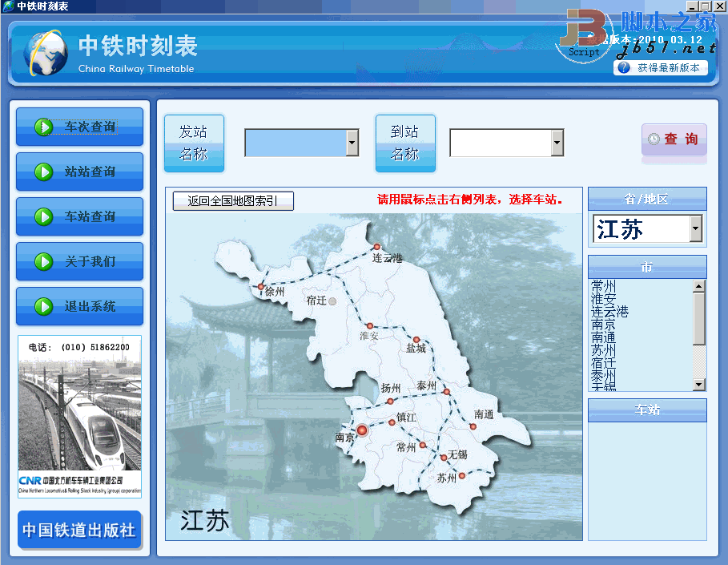The width and height of the screenshot is (728, 565).
Task: Click the globe logo in the header
Action: click(46, 53)
